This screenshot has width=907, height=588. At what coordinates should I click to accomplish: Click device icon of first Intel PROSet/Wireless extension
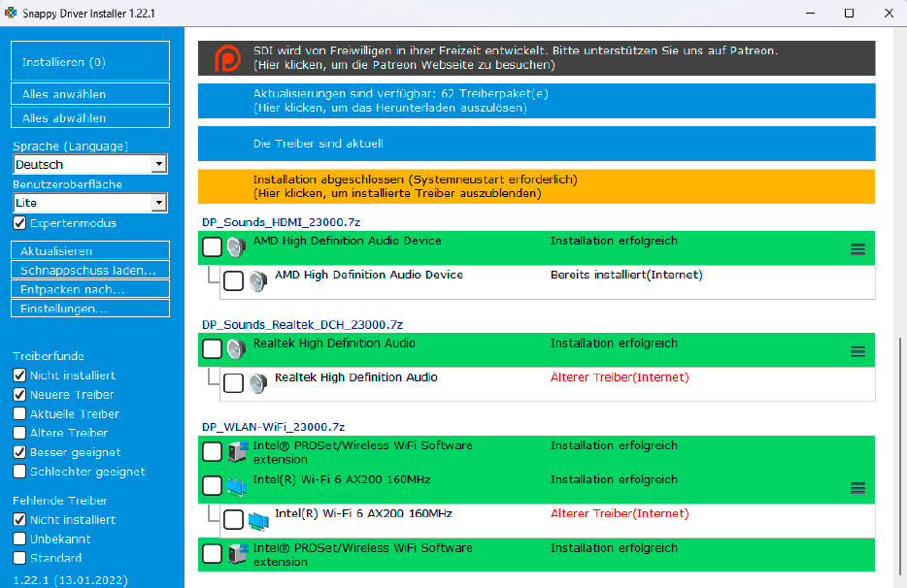tap(237, 451)
